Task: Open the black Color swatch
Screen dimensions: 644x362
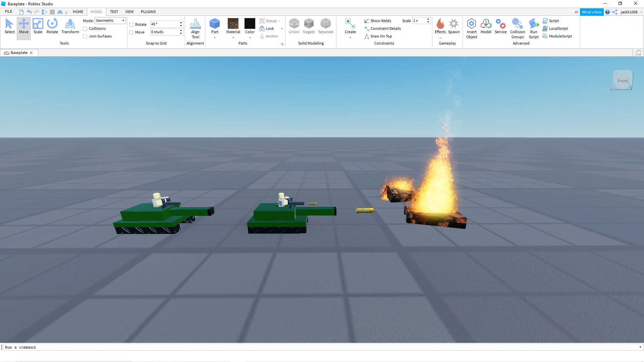Action: [250, 24]
